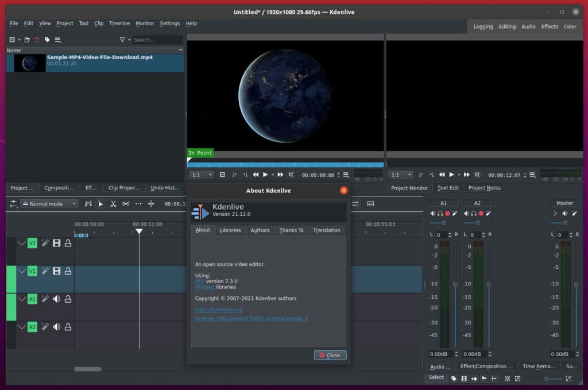
Task: Mute the A1 timeline track speaker
Action: pos(57,299)
